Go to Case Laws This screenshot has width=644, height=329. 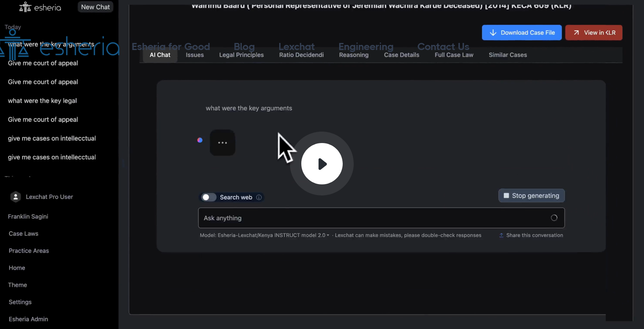coord(24,234)
